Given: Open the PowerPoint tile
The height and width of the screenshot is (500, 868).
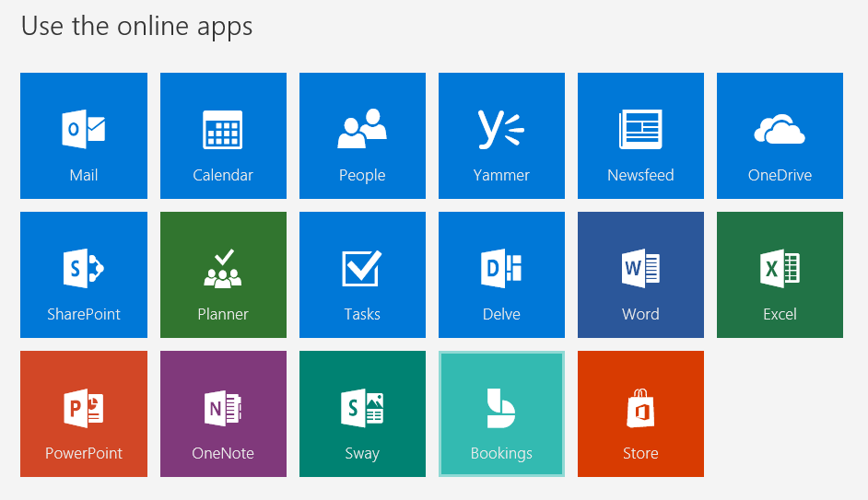Looking at the screenshot, I should [x=84, y=413].
